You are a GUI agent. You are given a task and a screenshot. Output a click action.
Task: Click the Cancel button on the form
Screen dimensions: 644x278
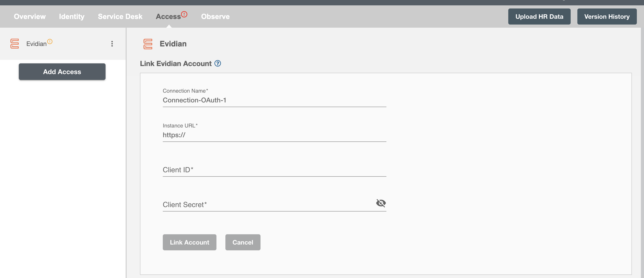pyautogui.click(x=243, y=242)
